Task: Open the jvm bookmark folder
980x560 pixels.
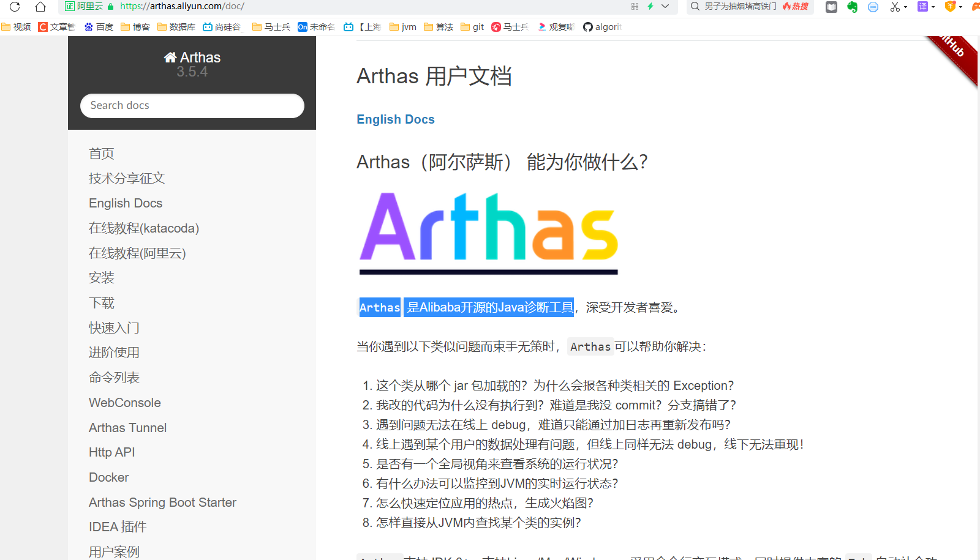Action: tap(403, 27)
